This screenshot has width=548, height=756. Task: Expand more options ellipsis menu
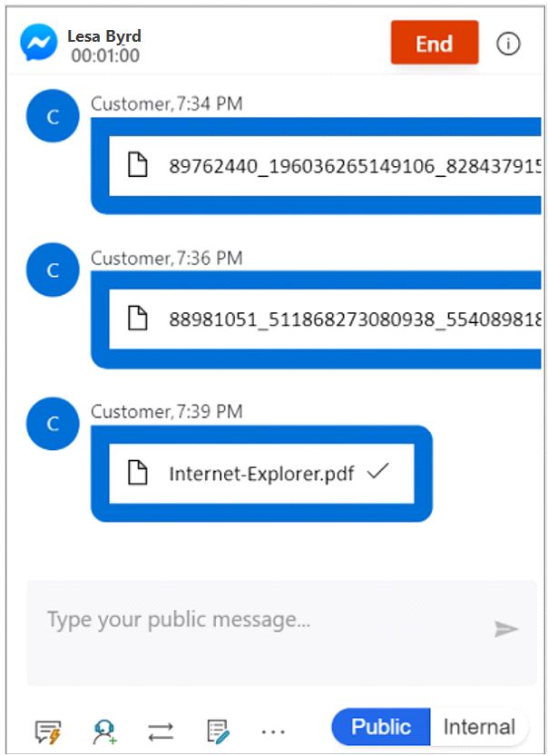pyautogui.click(x=273, y=731)
